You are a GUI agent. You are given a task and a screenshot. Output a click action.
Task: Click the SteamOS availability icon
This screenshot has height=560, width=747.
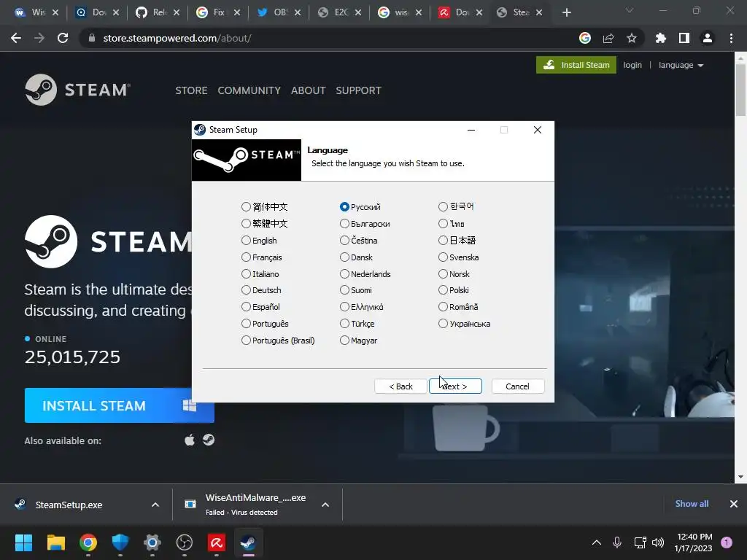pyautogui.click(x=208, y=440)
